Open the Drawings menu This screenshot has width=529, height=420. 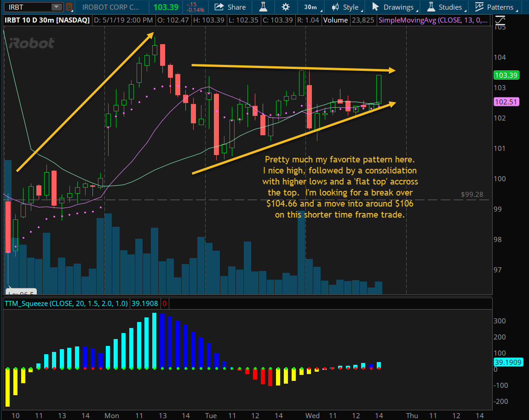coord(395,7)
